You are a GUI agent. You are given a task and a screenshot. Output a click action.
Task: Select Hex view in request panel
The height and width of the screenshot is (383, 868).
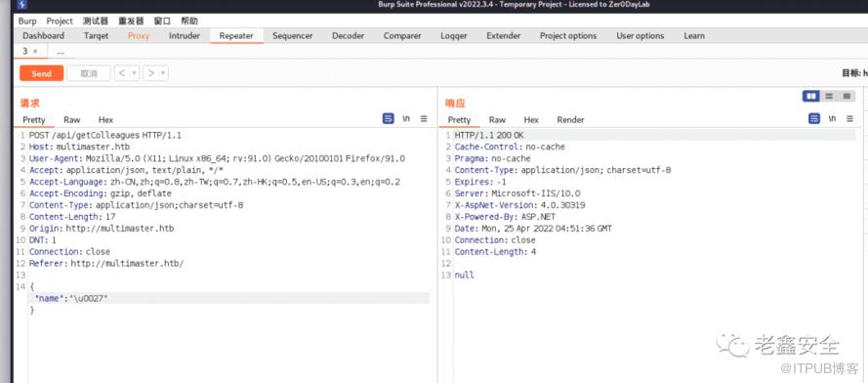105,120
